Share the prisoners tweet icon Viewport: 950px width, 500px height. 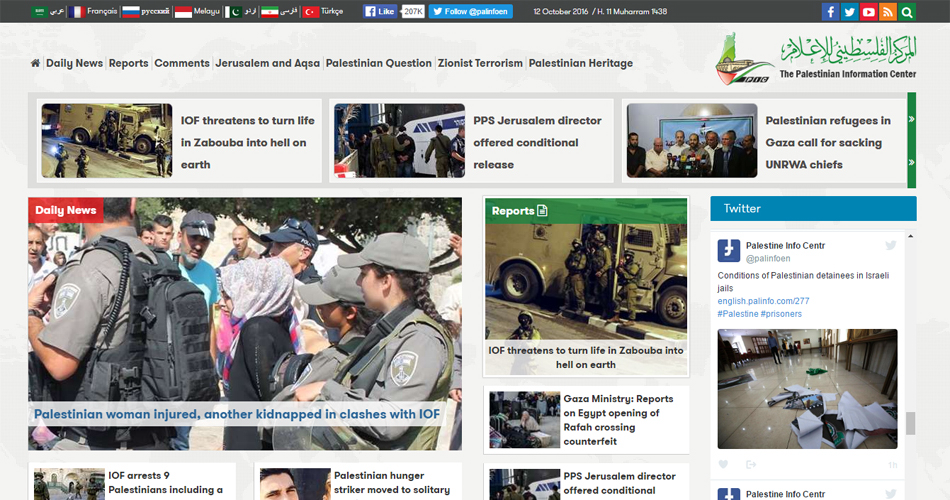(x=751, y=464)
